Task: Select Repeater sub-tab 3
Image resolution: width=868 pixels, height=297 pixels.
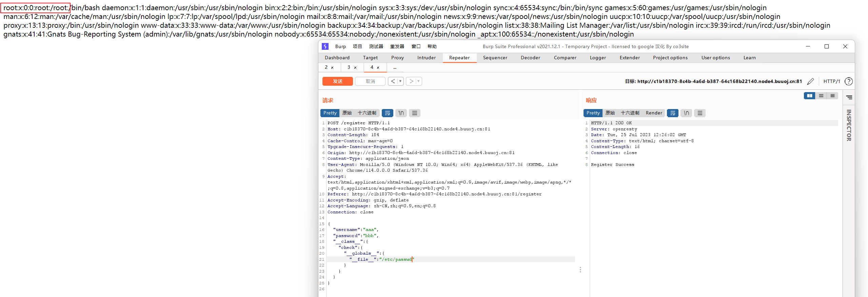Action: coord(349,67)
